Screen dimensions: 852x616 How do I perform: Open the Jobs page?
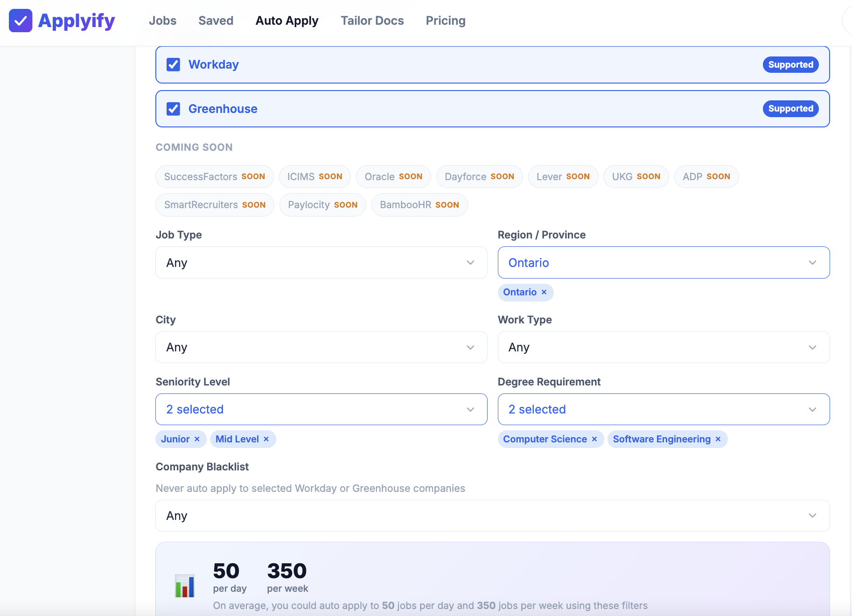pos(162,21)
